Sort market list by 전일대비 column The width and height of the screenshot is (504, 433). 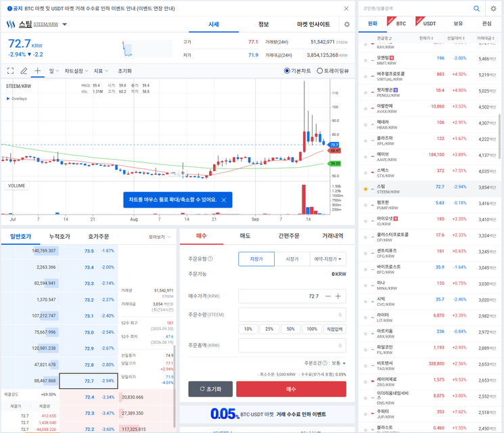(456, 39)
